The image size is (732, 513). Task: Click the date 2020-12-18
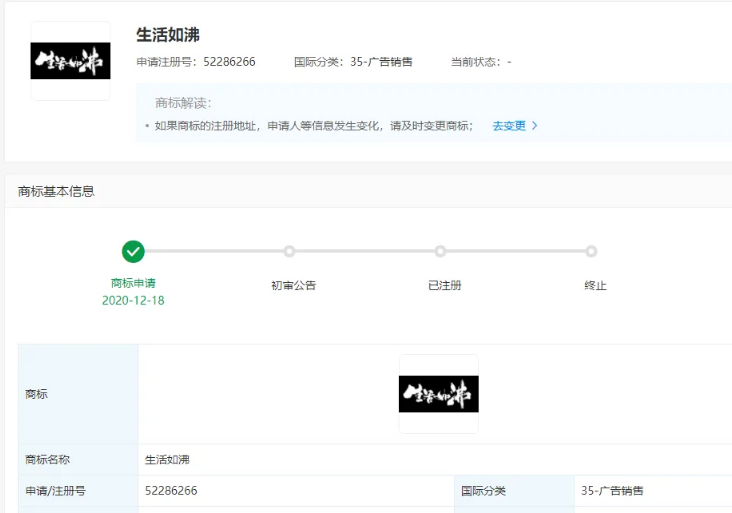133,300
